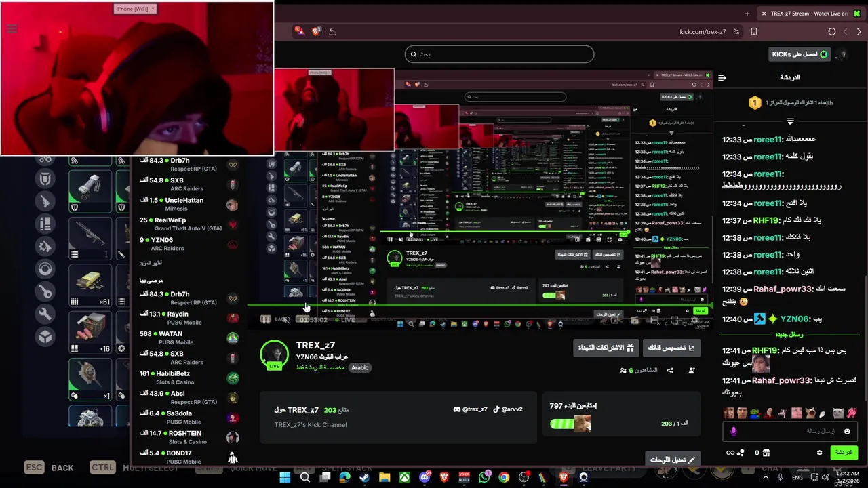Open Discord from the taskbar

tap(425, 478)
